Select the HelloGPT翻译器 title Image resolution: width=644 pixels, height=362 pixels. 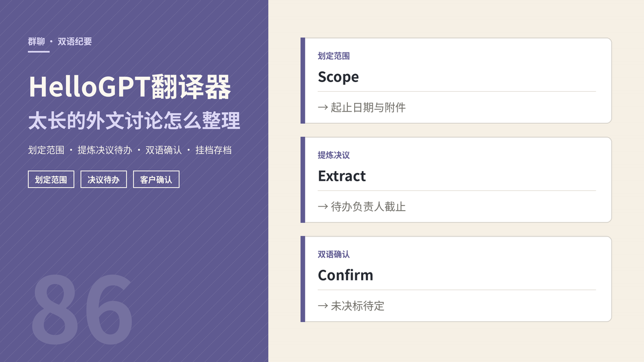pyautogui.click(x=129, y=87)
